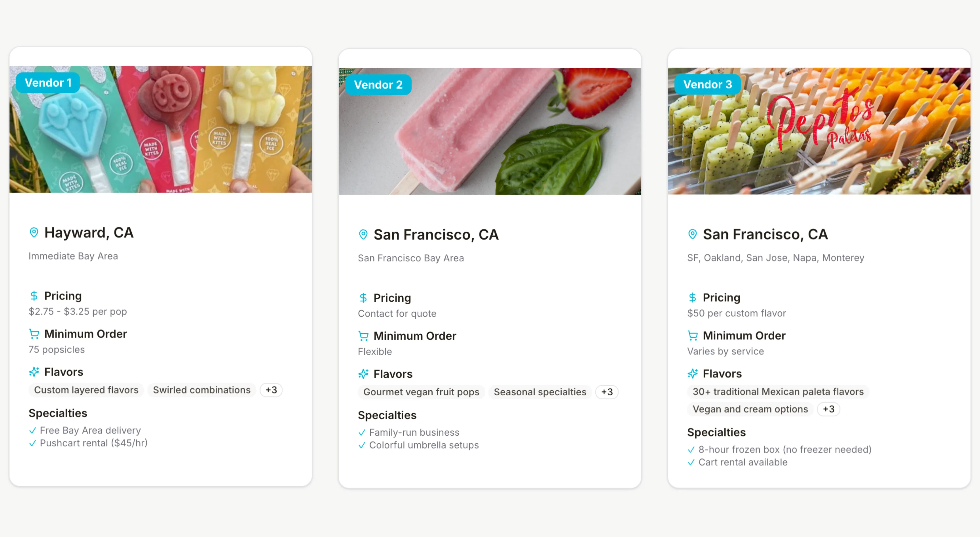Screen dimensions: 980x537
Task: Click the sparkle Flavors icon in Vendor 2 card
Action: pyautogui.click(x=363, y=374)
